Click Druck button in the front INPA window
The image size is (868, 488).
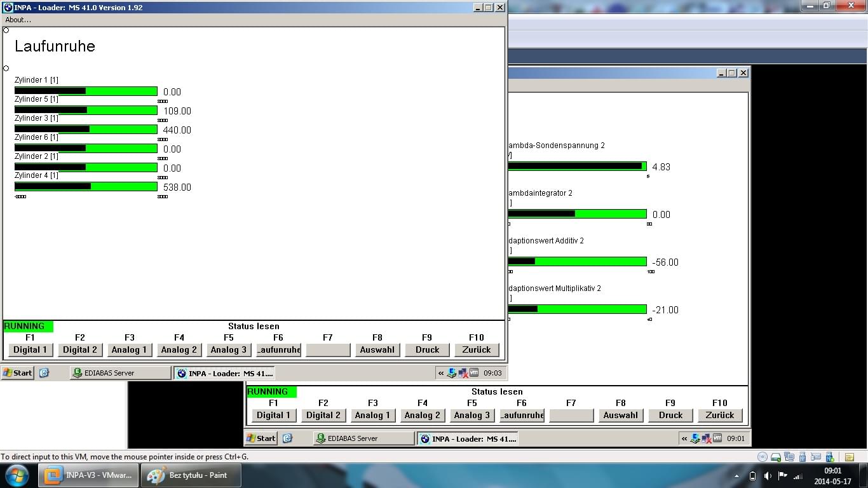pyautogui.click(x=427, y=349)
